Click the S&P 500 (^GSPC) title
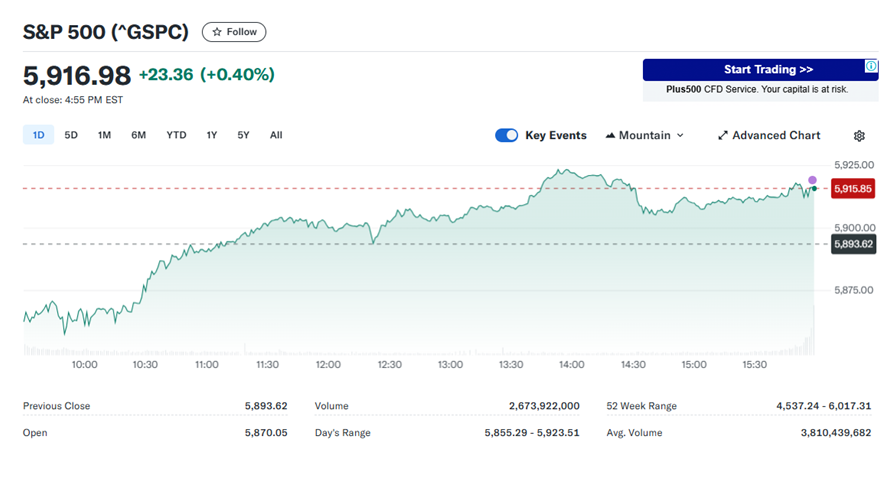This screenshot has width=891, height=483. (106, 32)
